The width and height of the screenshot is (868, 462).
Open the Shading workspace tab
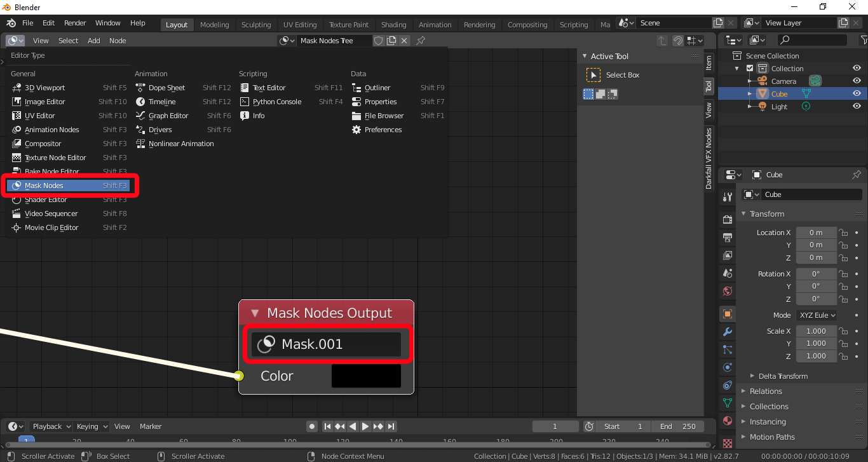tap(393, 25)
